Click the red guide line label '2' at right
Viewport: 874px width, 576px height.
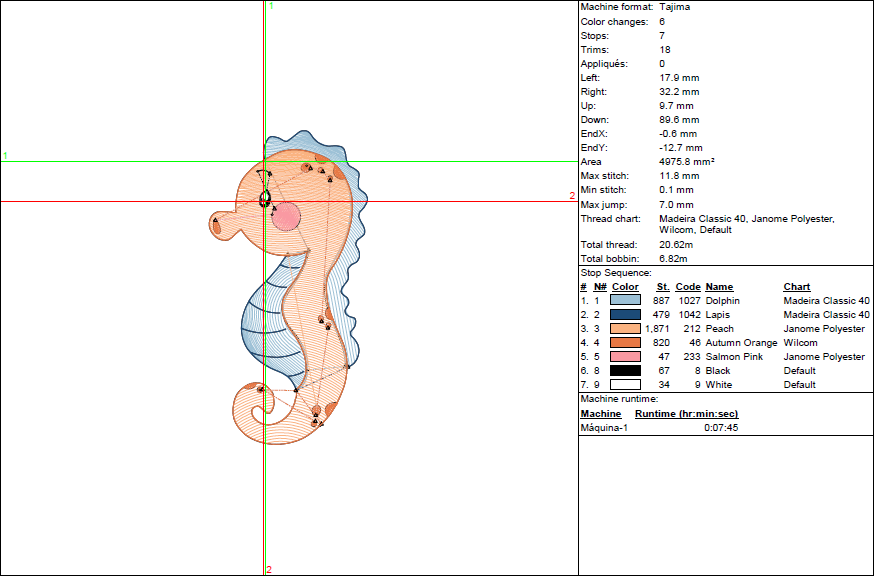(572, 196)
